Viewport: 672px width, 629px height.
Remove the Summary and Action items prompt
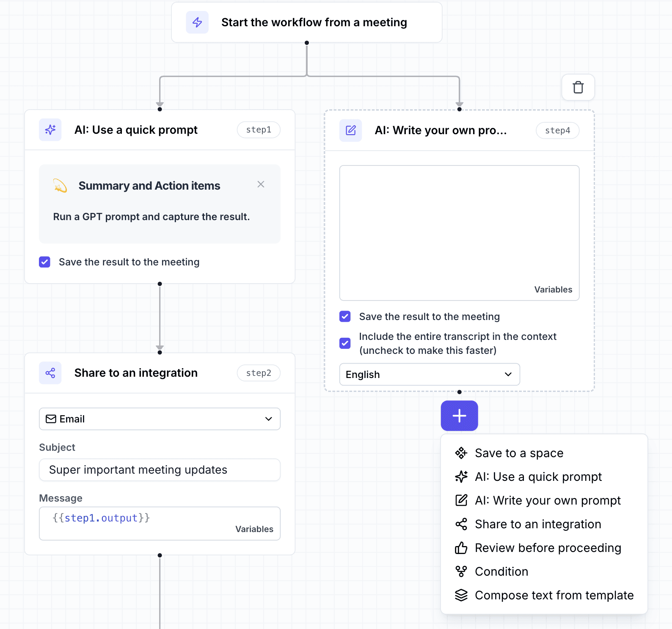point(261,184)
